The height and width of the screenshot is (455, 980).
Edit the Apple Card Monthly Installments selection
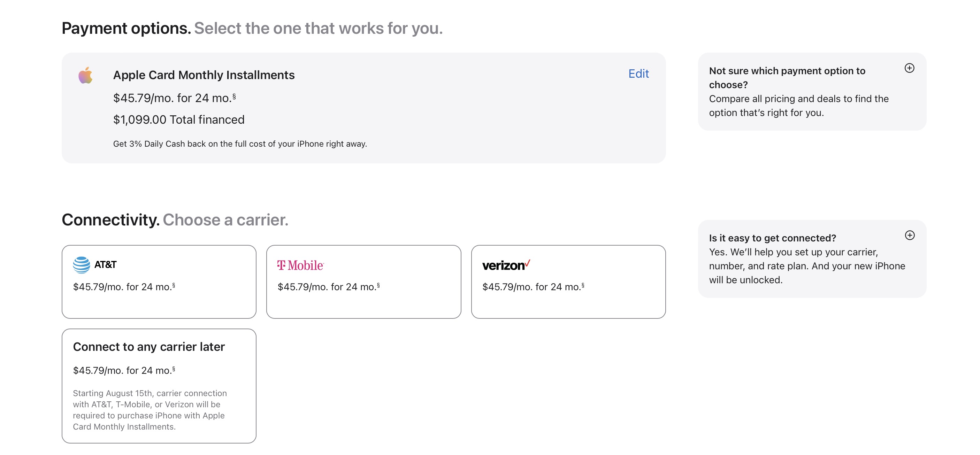(638, 74)
